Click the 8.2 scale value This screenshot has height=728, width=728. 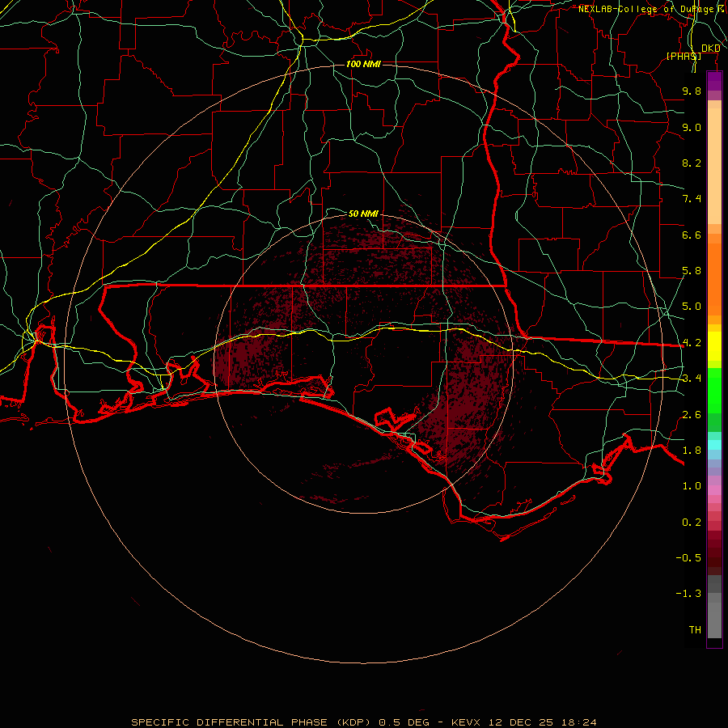tap(692, 163)
